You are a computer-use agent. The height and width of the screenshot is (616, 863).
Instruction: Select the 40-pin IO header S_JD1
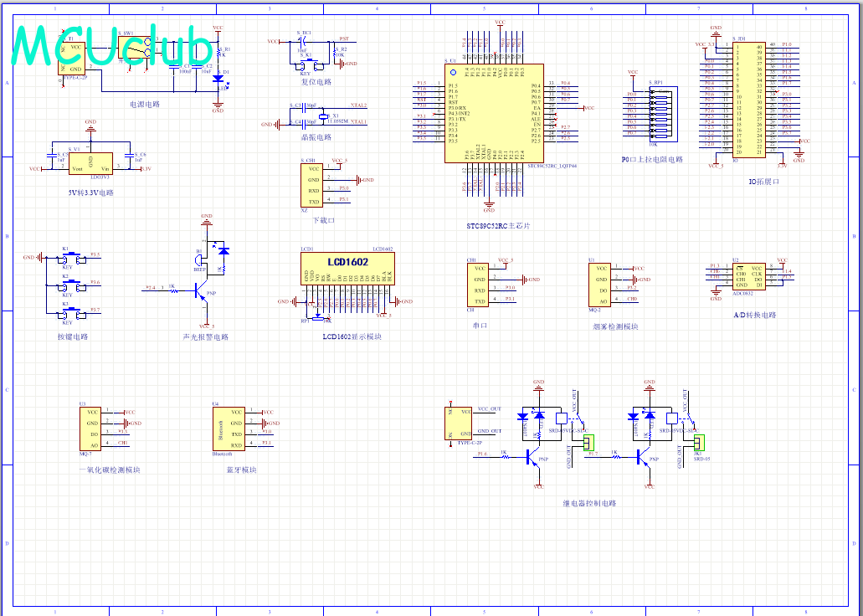coord(748,100)
